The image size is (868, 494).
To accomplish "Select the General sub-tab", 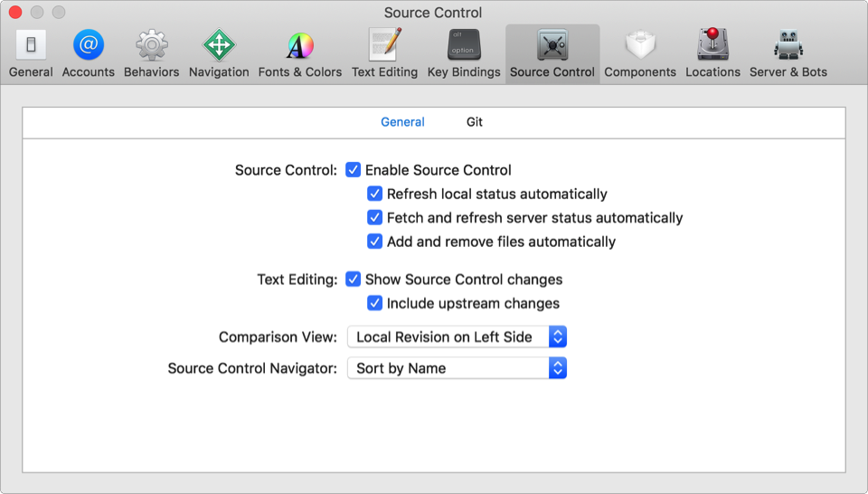I will (402, 122).
